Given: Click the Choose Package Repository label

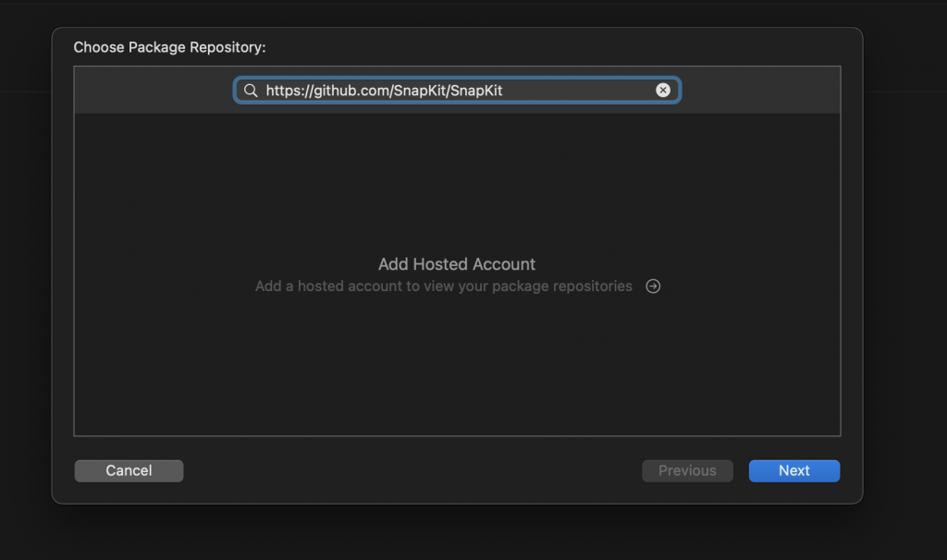Looking at the screenshot, I should [170, 47].
